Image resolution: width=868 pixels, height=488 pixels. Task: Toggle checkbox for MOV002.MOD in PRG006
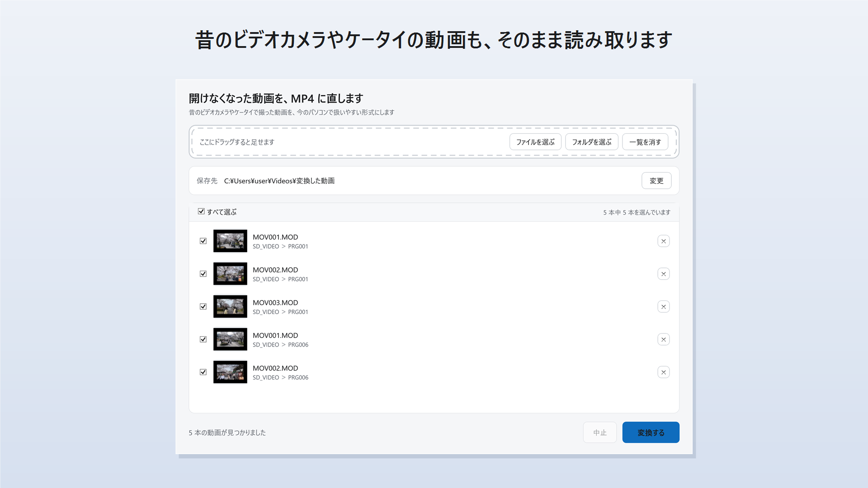coord(203,372)
